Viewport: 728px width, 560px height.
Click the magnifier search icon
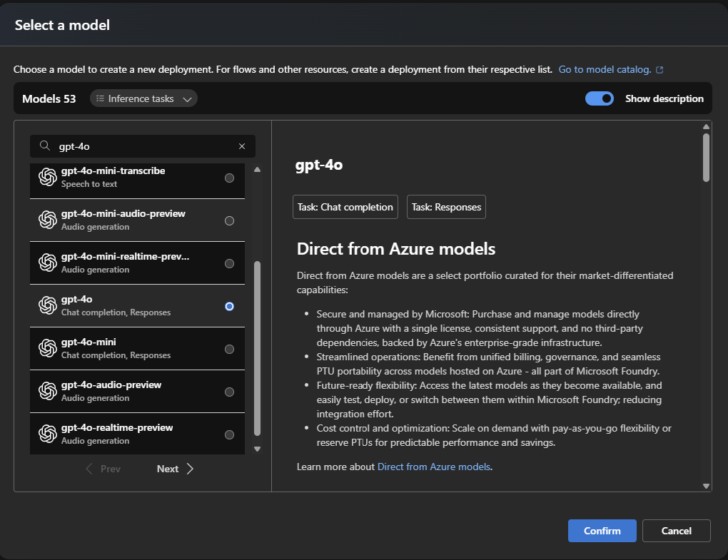point(45,146)
